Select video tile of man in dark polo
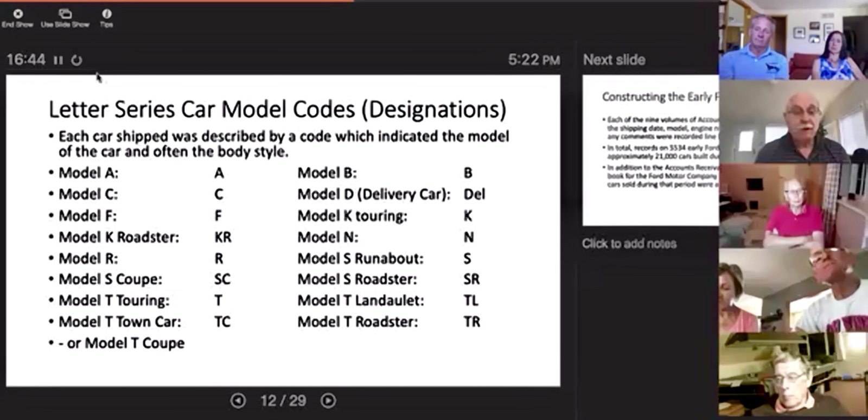The height and width of the screenshot is (420, 868). pos(793,122)
